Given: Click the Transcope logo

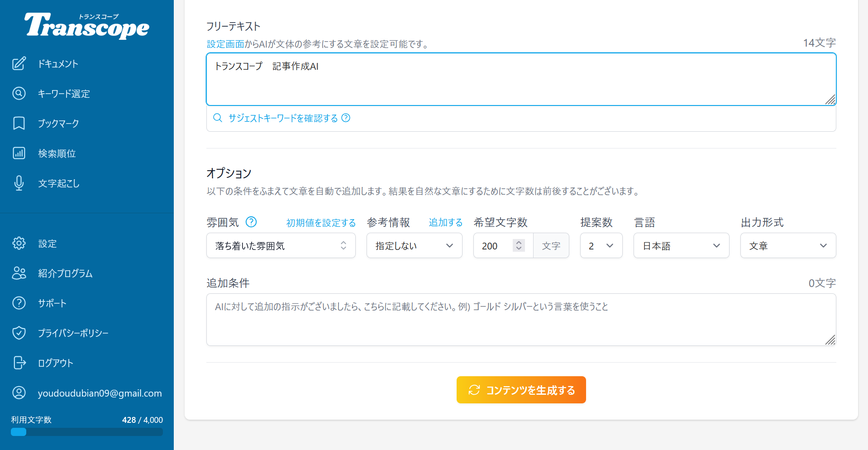Looking at the screenshot, I should [86, 25].
